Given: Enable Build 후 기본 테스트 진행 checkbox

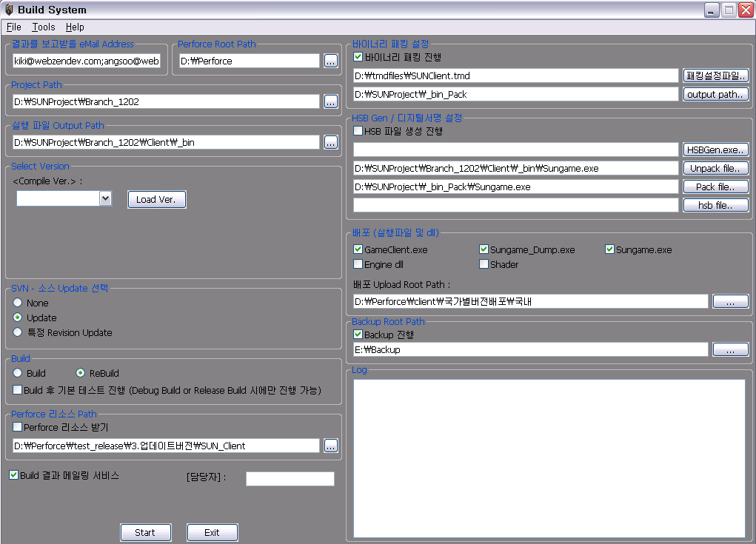Looking at the screenshot, I should pyautogui.click(x=17, y=390).
